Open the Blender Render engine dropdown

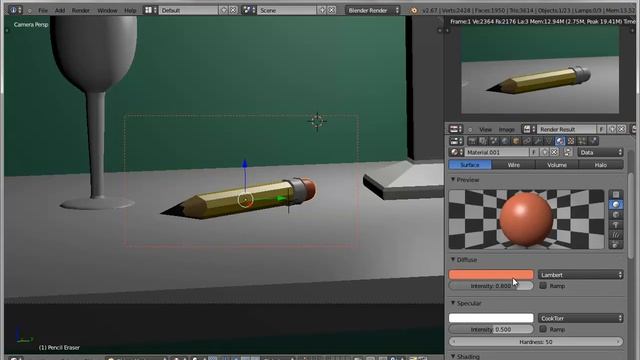coord(373,10)
